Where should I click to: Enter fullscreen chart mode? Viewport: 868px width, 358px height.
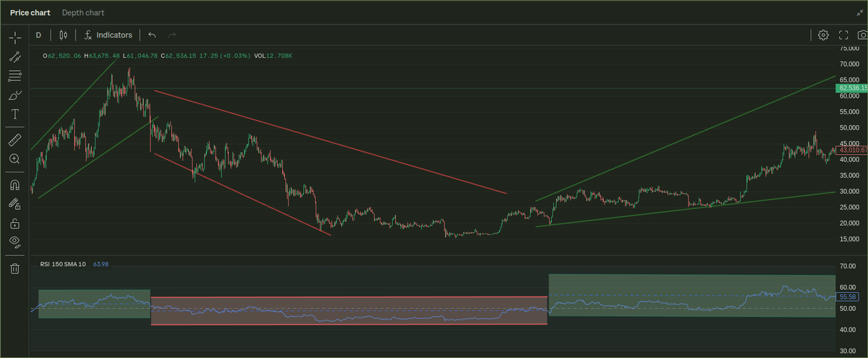coord(843,35)
